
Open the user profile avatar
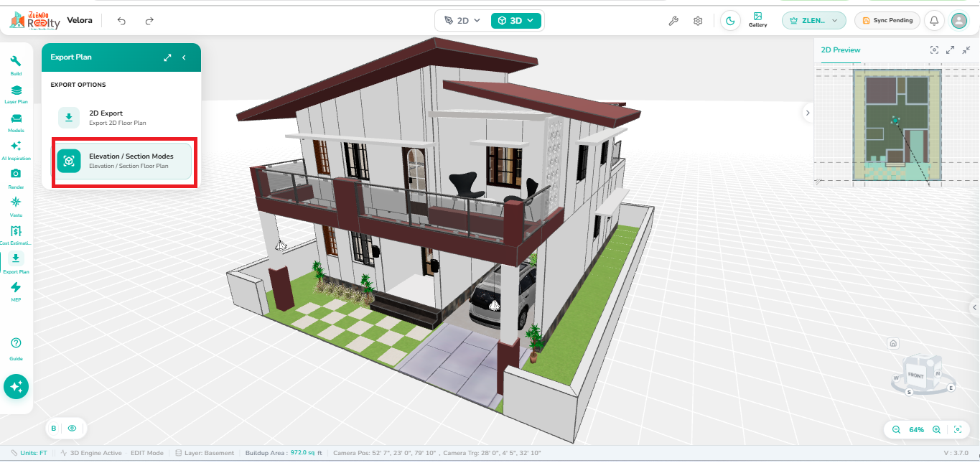(959, 21)
